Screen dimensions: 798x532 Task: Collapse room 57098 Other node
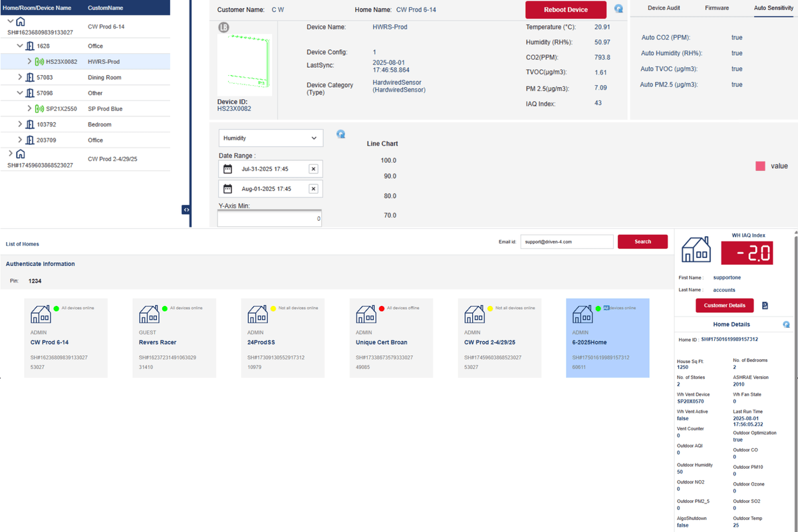pos(20,93)
